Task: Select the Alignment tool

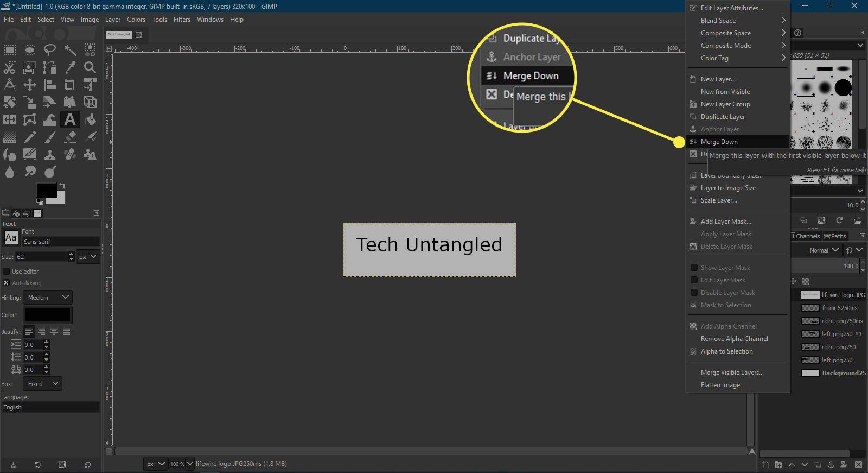Action: pos(50,85)
